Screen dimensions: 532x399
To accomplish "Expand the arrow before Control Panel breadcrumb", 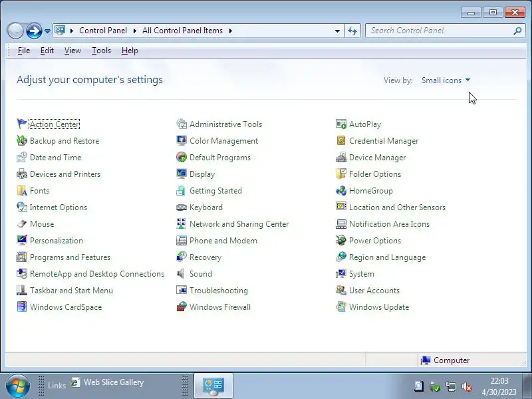I will (x=72, y=31).
